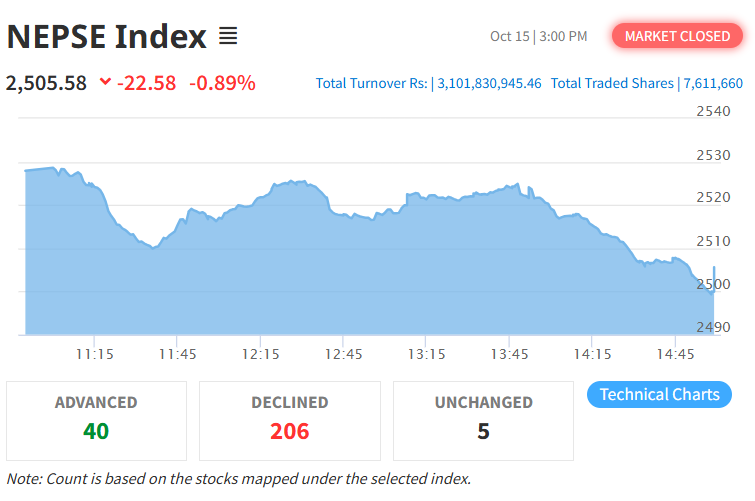Select the Declined count card

point(289,419)
